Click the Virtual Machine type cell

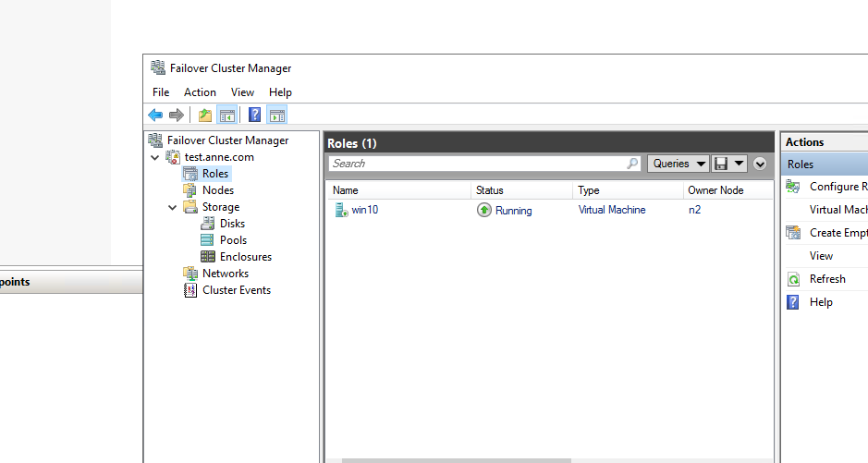(612, 210)
